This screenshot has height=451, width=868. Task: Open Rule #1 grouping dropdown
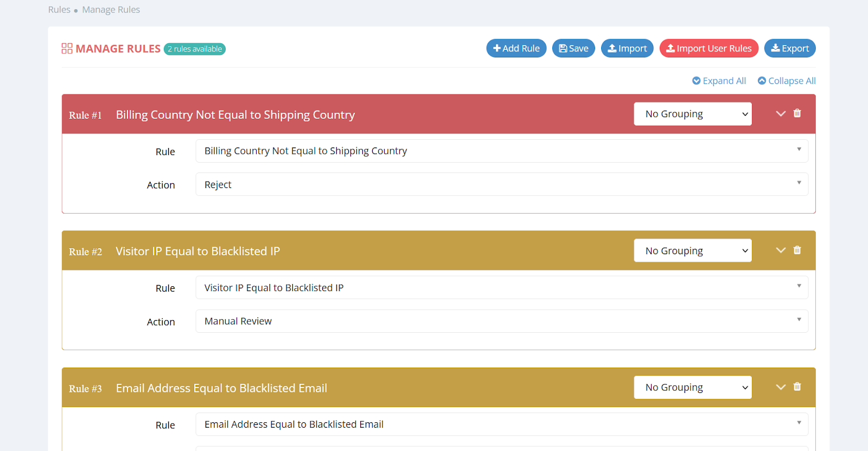[x=693, y=114]
